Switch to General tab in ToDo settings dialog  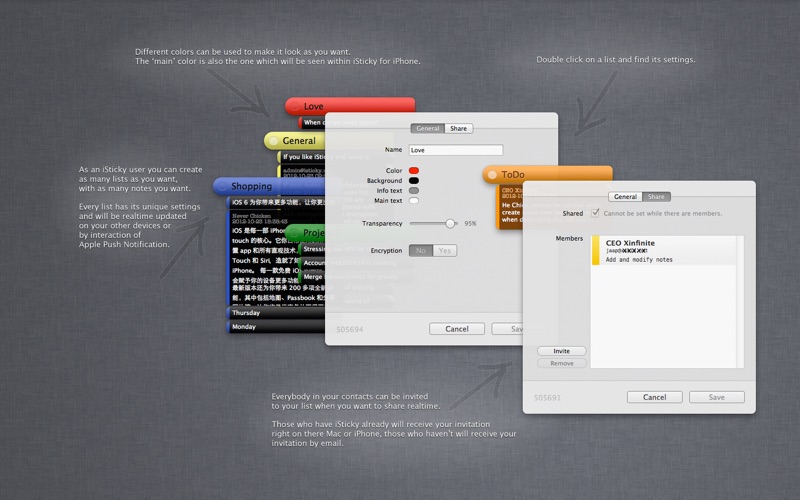click(625, 196)
